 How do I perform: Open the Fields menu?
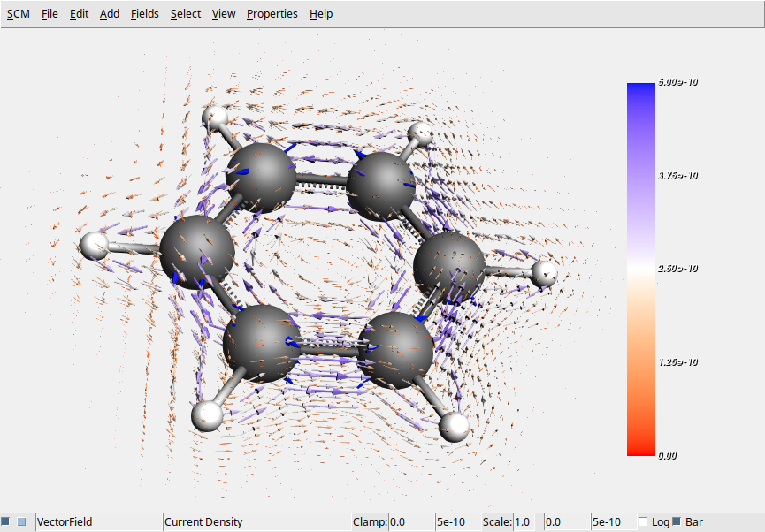tap(144, 13)
